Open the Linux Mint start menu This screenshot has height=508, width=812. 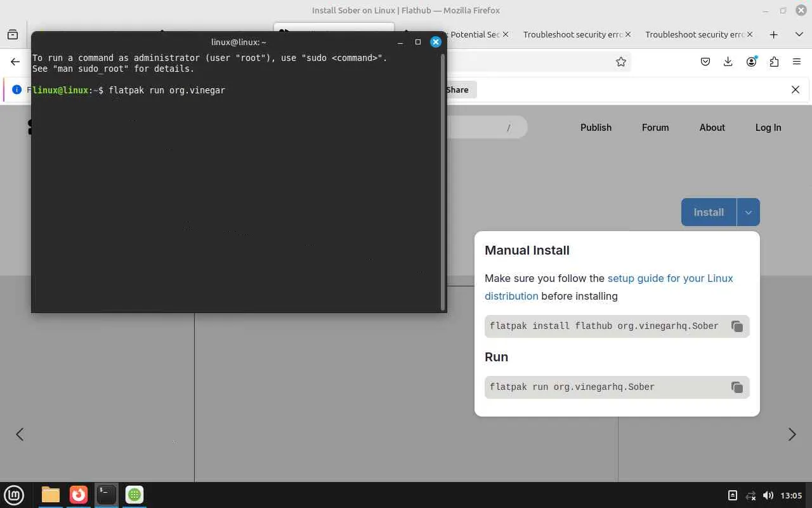pyautogui.click(x=14, y=495)
